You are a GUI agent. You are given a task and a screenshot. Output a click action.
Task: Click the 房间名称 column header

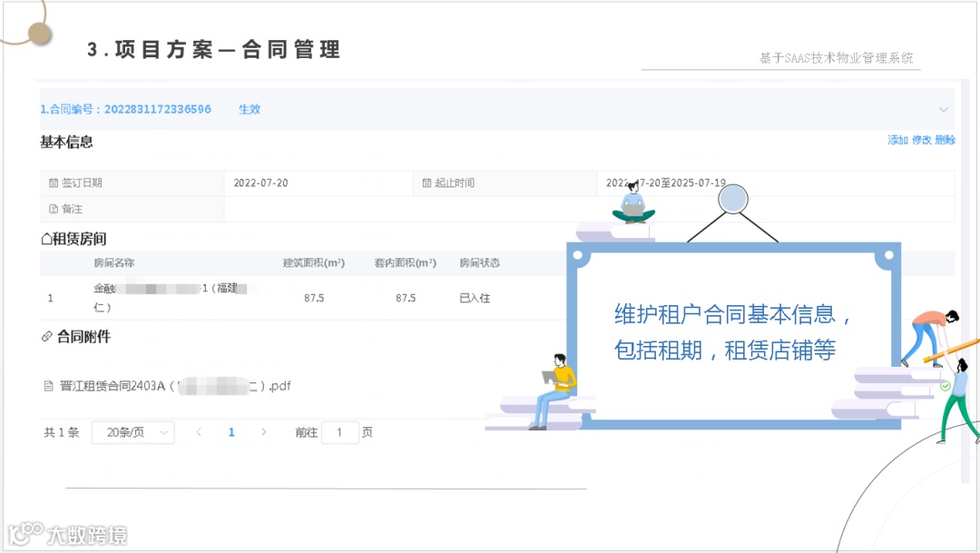[113, 262]
